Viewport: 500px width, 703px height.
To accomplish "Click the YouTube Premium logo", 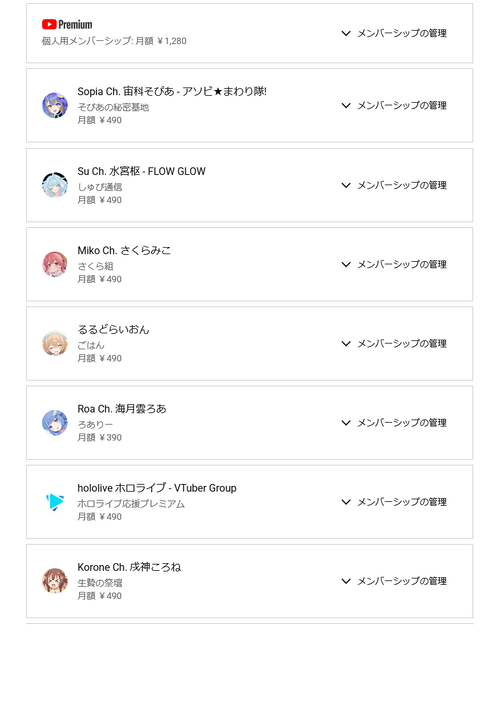I will [67, 24].
